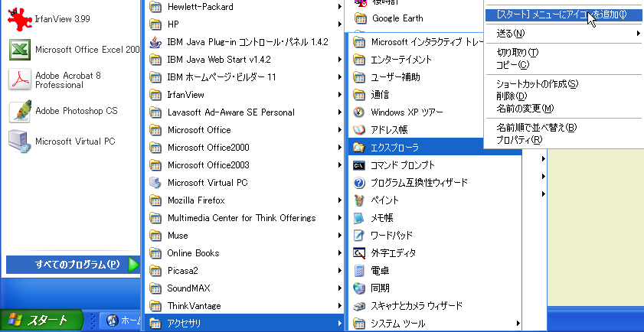The height and width of the screenshot is (332, 644).
Task: Open IrfanView 3.99 red cat icon
Action: pyautogui.click(x=20, y=19)
